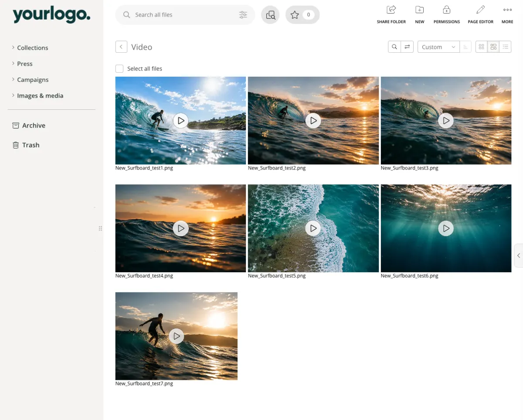The height and width of the screenshot is (420, 523).
Task: Switch to large tile grid view
Action: pos(493,47)
